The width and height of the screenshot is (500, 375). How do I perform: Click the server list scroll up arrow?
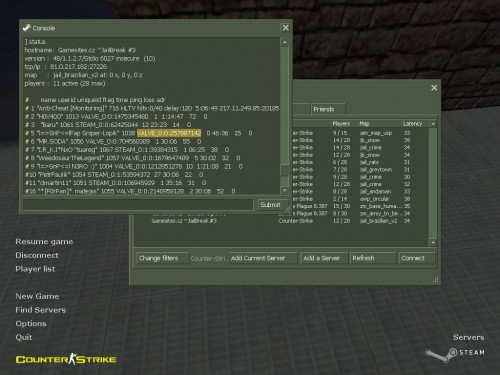433,124
